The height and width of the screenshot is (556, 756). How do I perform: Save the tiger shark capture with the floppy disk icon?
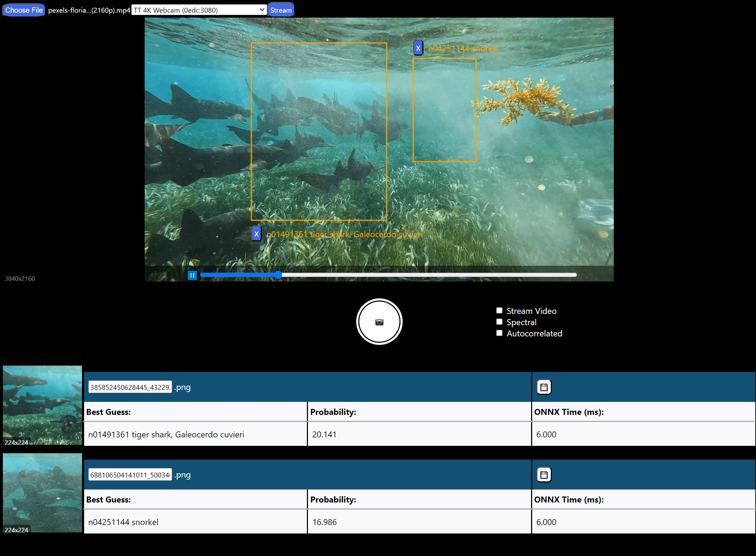click(x=543, y=387)
